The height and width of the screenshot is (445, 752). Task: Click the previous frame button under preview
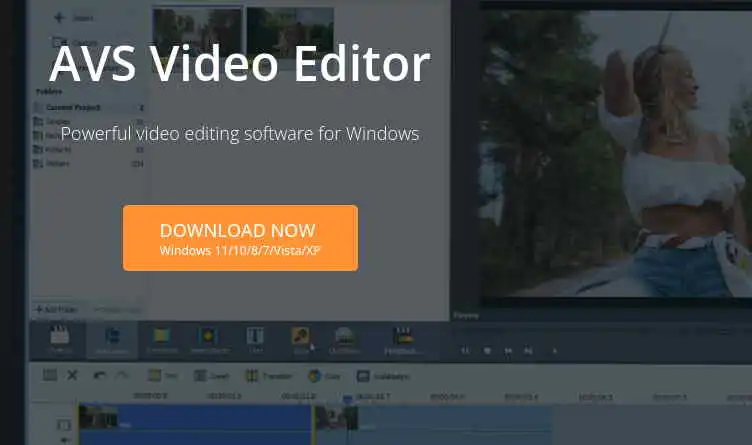508,351
